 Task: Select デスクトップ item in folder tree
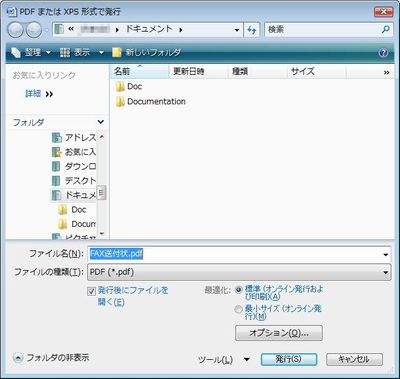tap(74, 181)
